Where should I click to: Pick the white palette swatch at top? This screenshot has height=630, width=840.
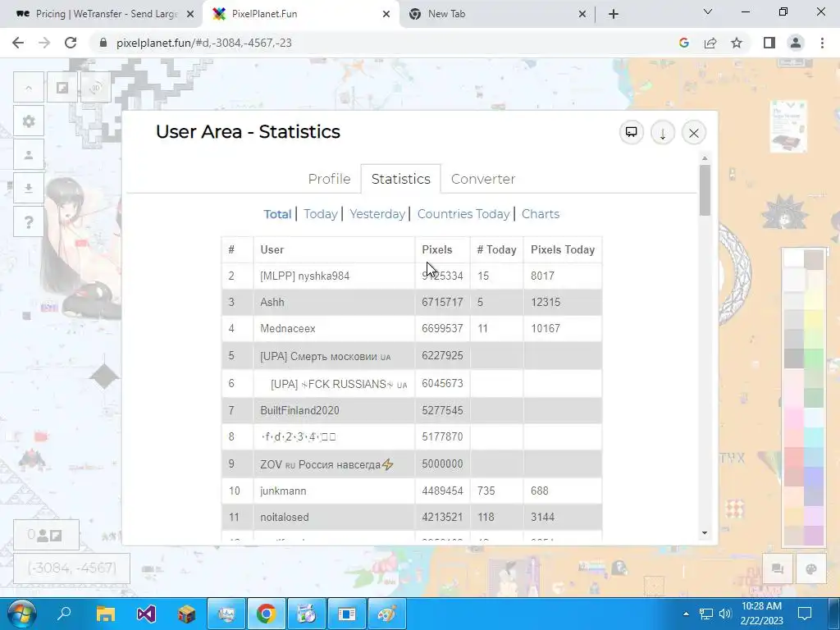pyautogui.click(x=794, y=258)
